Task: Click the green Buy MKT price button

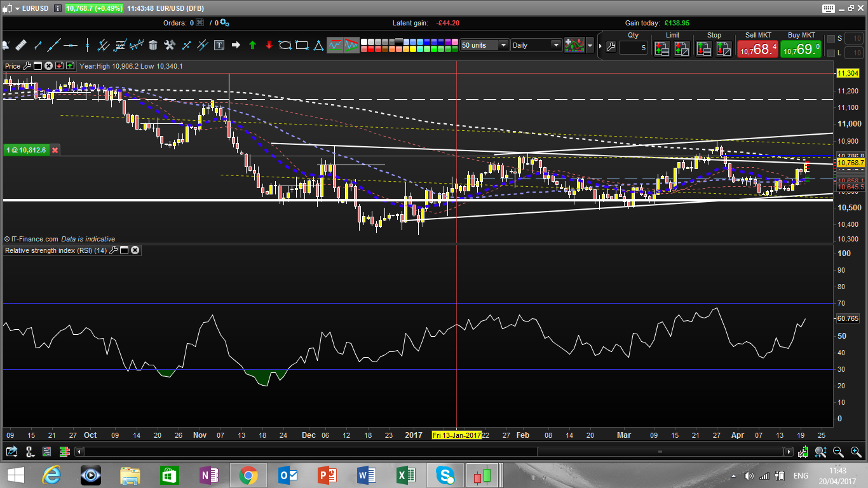Action: coord(801,49)
